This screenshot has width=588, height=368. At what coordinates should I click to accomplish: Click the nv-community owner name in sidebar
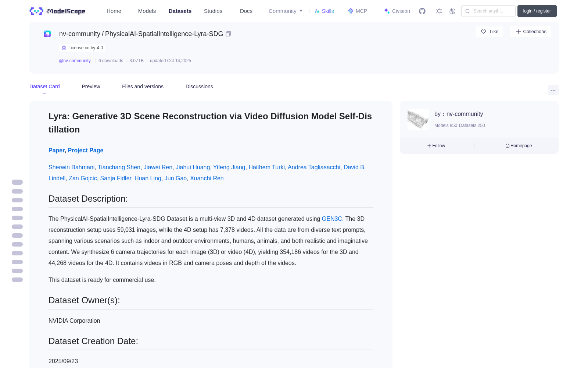pos(465,114)
